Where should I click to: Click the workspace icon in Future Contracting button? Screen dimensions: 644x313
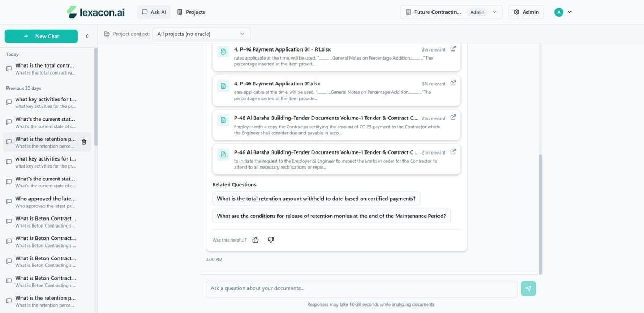click(408, 12)
